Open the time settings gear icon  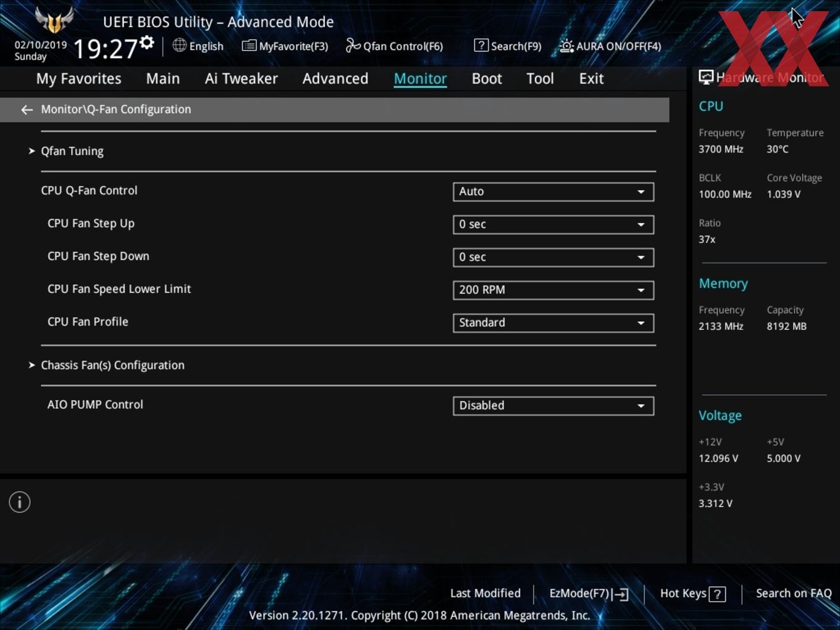click(147, 43)
